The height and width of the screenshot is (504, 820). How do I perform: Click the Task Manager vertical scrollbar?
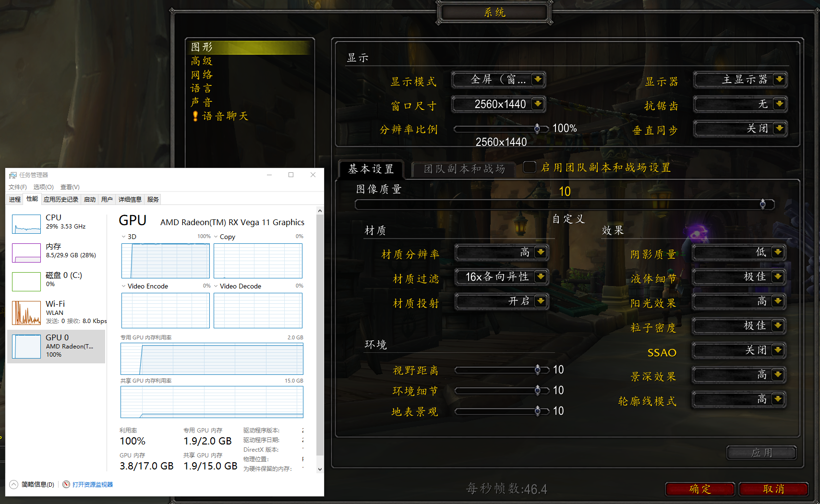pos(320,336)
